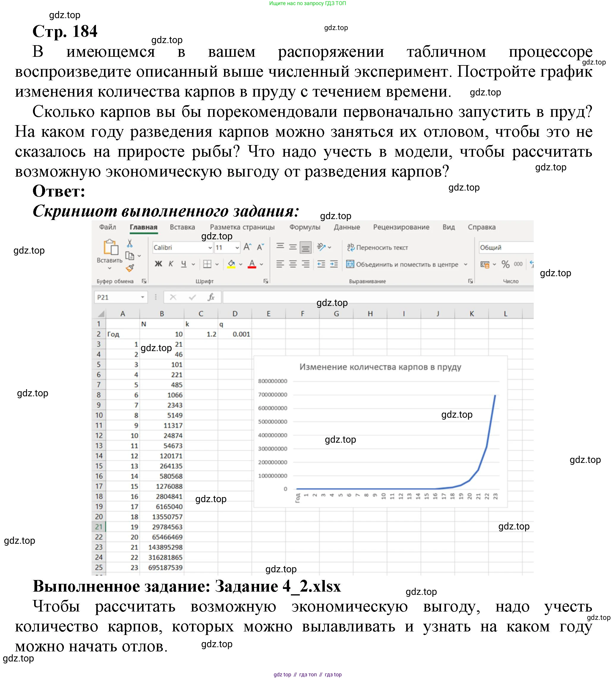Expand the fill color dropdown arrow
This screenshot has height=679, width=616.
click(240, 264)
